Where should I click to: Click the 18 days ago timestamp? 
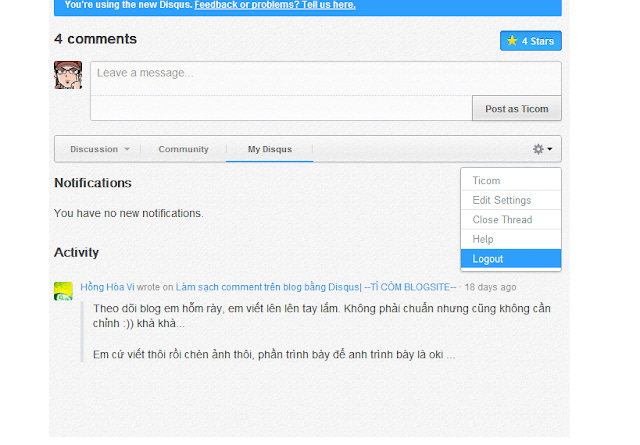pos(490,287)
